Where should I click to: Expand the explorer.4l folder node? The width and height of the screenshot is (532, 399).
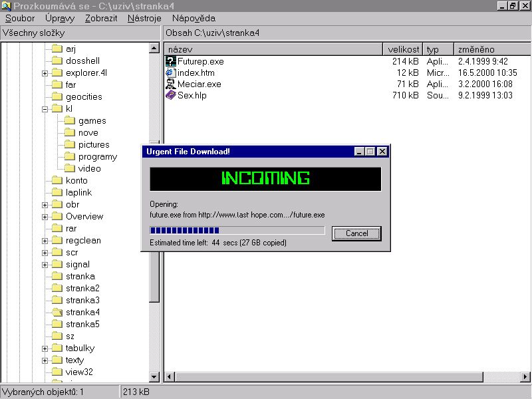pyautogui.click(x=45, y=72)
